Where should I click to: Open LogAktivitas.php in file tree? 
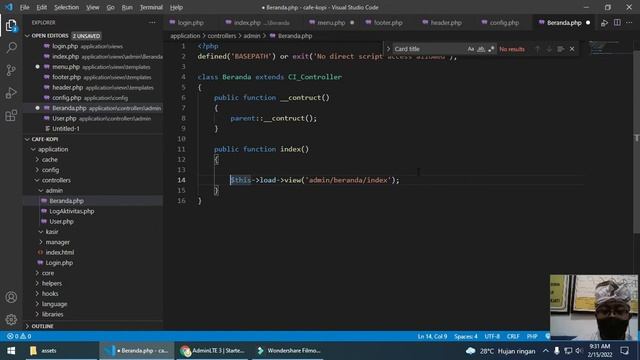pyautogui.click(x=71, y=211)
